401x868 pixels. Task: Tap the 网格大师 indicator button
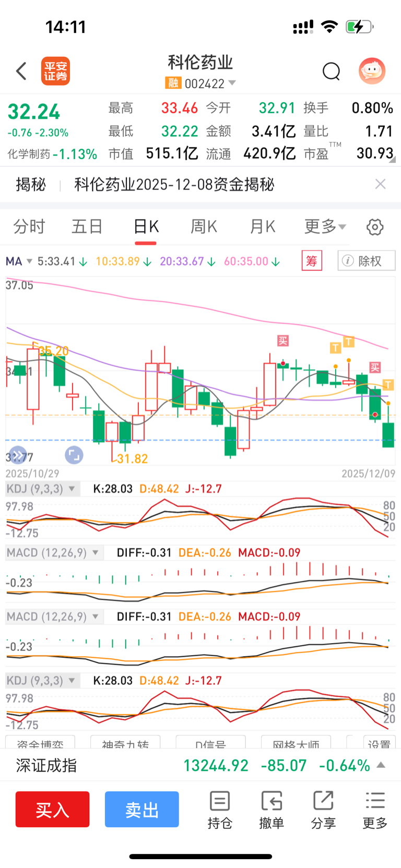tap(296, 742)
